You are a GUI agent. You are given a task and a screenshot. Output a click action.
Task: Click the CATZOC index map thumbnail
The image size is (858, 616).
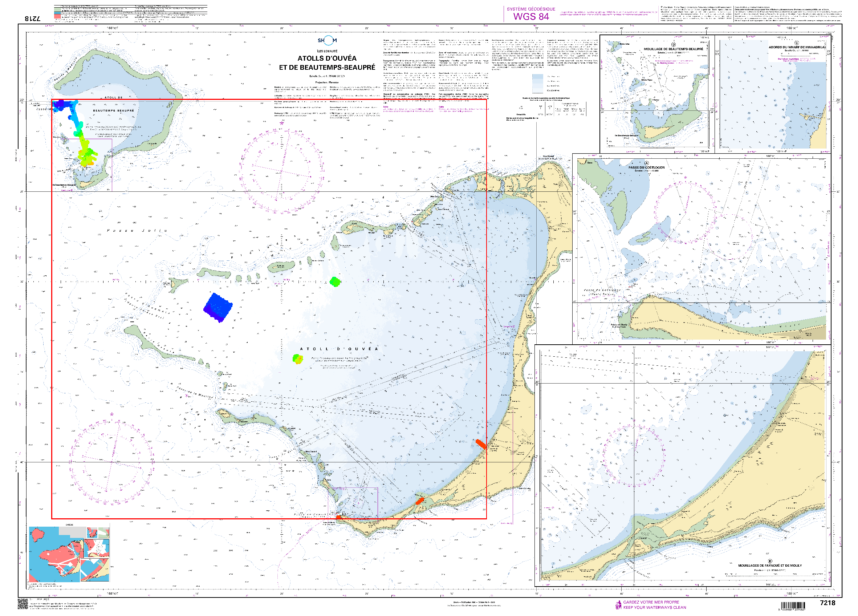click(69, 554)
